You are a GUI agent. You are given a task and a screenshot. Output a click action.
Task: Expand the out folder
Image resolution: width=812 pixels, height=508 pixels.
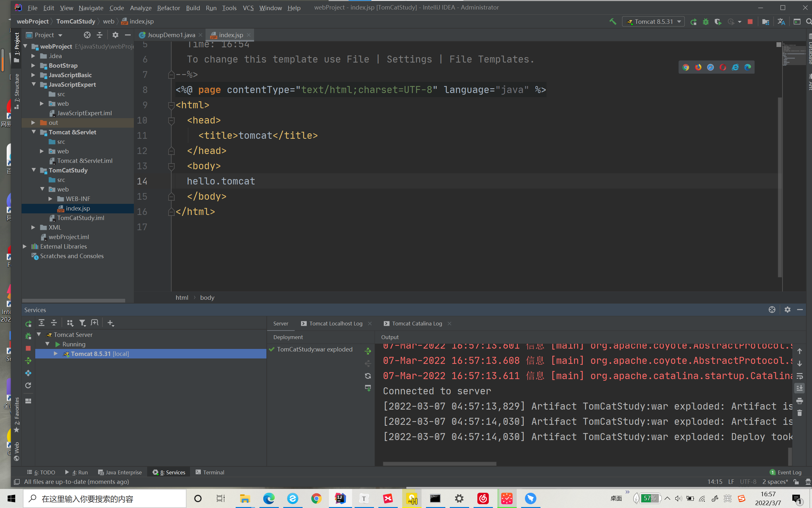pos(33,123)
